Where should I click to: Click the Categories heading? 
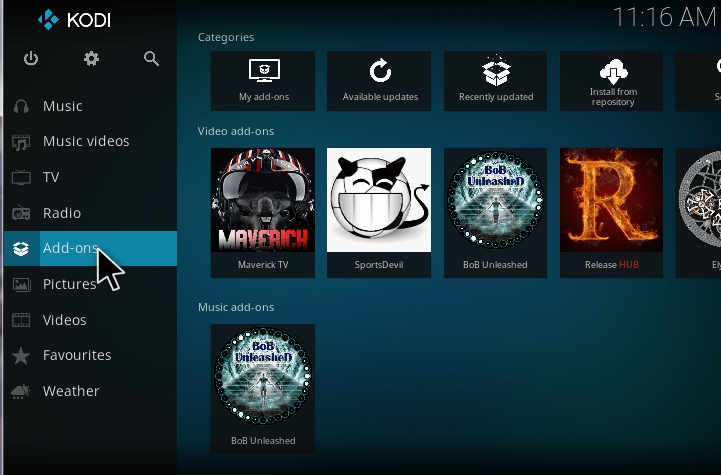(x=226, y=37)
